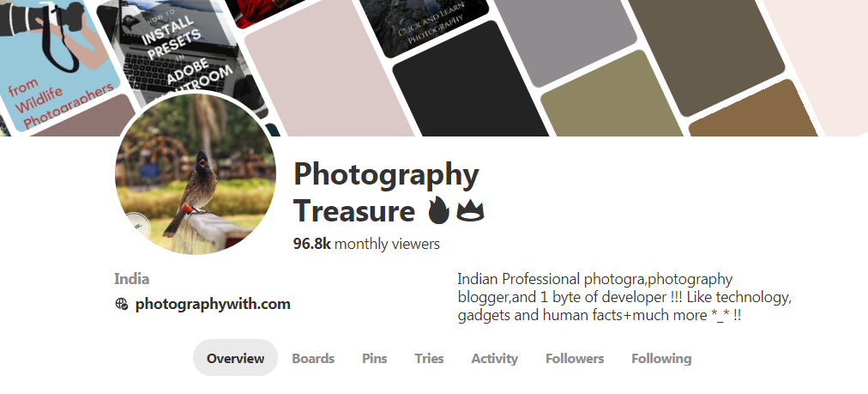The height and width of the screenshot is (394, 868).
Task: Switch to the Overview tab
Action: (235, 358)
